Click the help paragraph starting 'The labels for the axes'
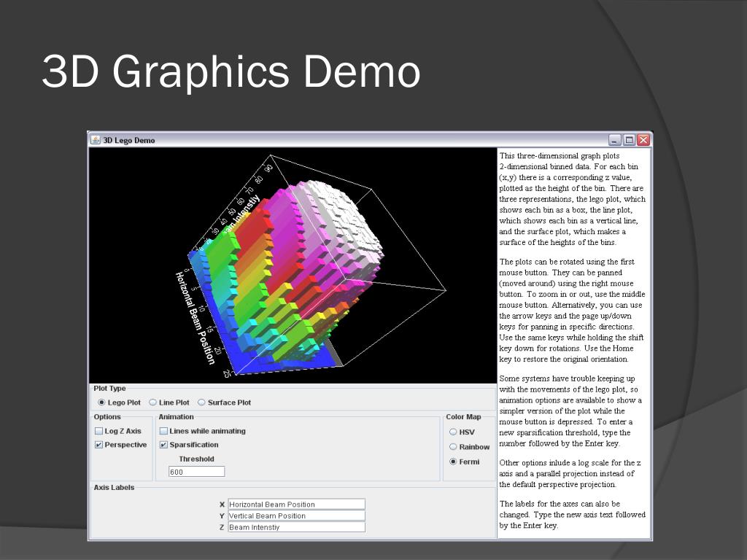 click(572, 515)
